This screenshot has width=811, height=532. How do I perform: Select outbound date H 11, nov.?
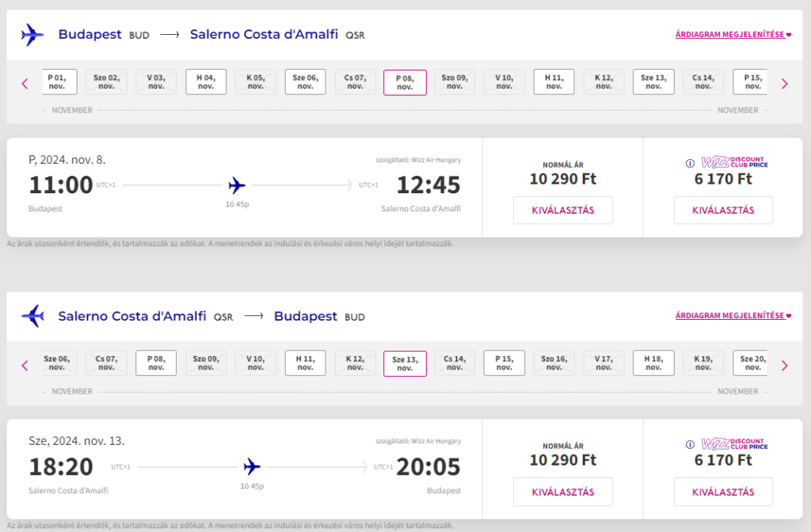pyautogui.click(x=554, y=82)
